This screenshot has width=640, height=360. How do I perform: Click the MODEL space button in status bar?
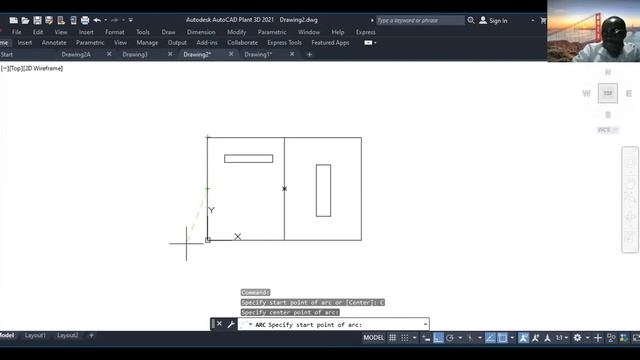[373, 338]
